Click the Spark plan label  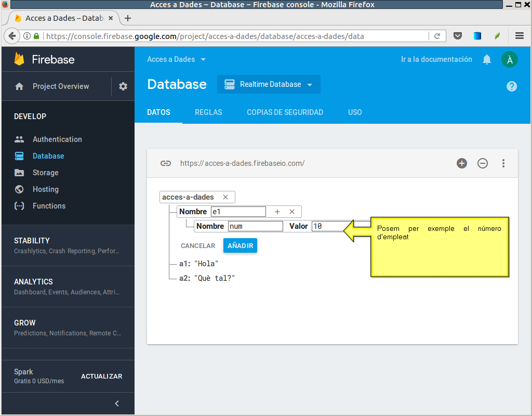coord(23,372)
